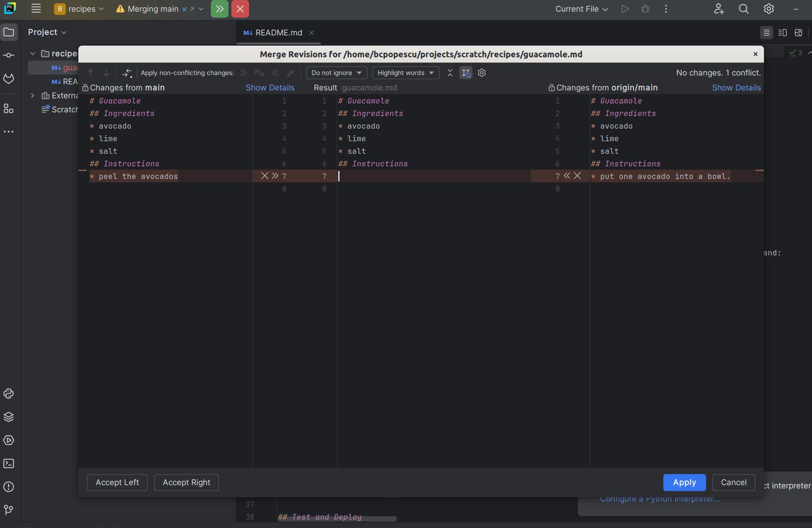
Task: Click Accept Left button
Action: click(117, 482)
